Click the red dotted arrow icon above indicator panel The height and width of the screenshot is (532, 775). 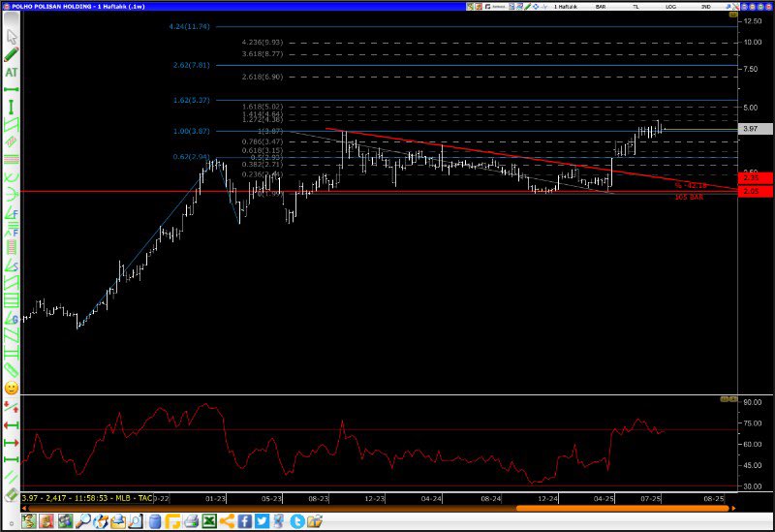(x=12, y=407)
